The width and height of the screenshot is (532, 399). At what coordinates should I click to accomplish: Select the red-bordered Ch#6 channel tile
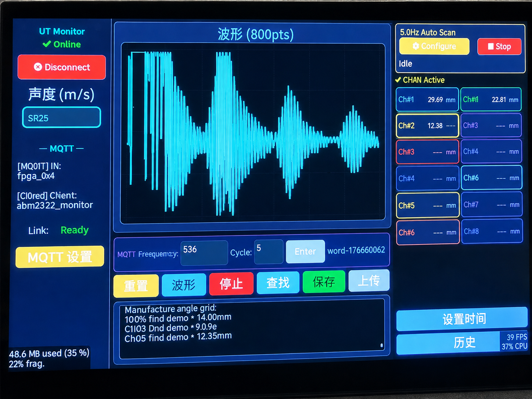[x=428, y=233]
